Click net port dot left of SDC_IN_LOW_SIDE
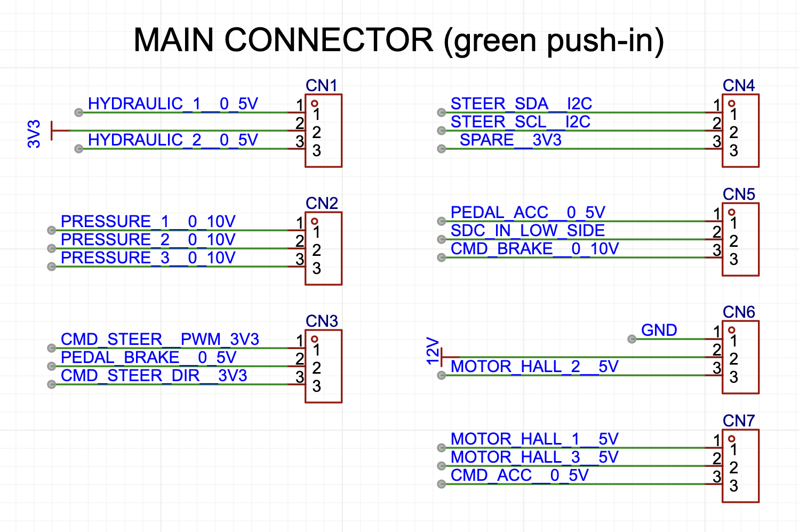The image size is (799, 532). click(441, 239)
